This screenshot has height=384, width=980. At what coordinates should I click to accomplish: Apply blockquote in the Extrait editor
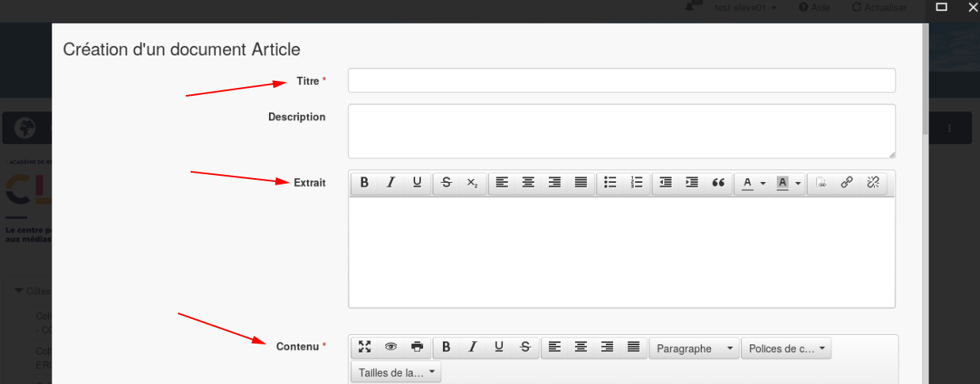(x=718, y=183)
